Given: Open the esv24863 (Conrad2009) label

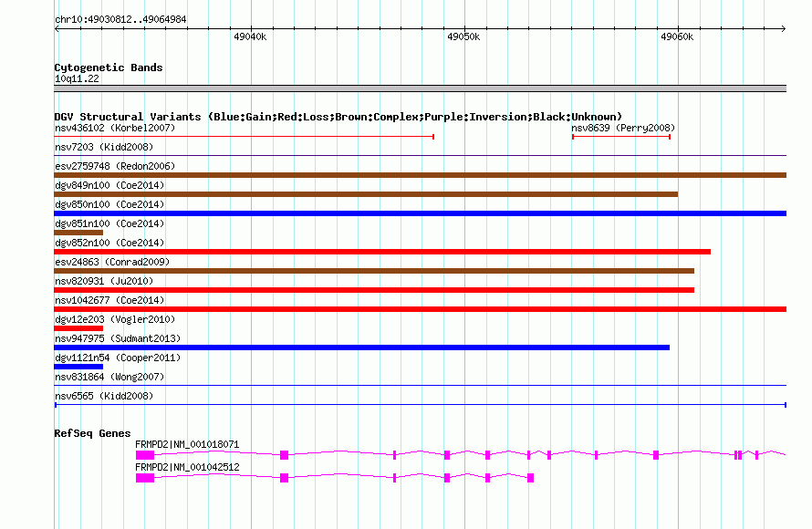Looking at the screenshot, I should [x=112, y=262].
